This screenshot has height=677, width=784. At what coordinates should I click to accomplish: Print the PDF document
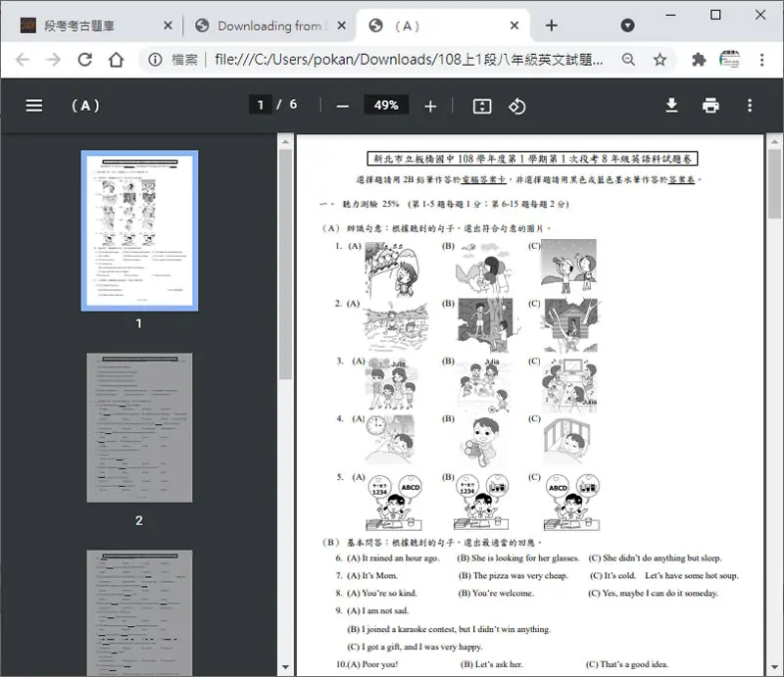pos(710,106)
